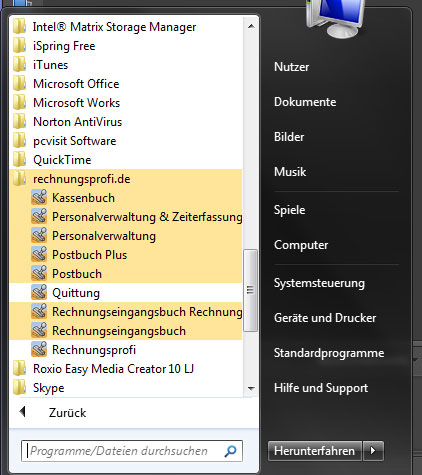The width and height of the screenshot is (422, 475).
Task: Open Geräte und Drucker
Action: pyautogui.click(x=325, y=318)
